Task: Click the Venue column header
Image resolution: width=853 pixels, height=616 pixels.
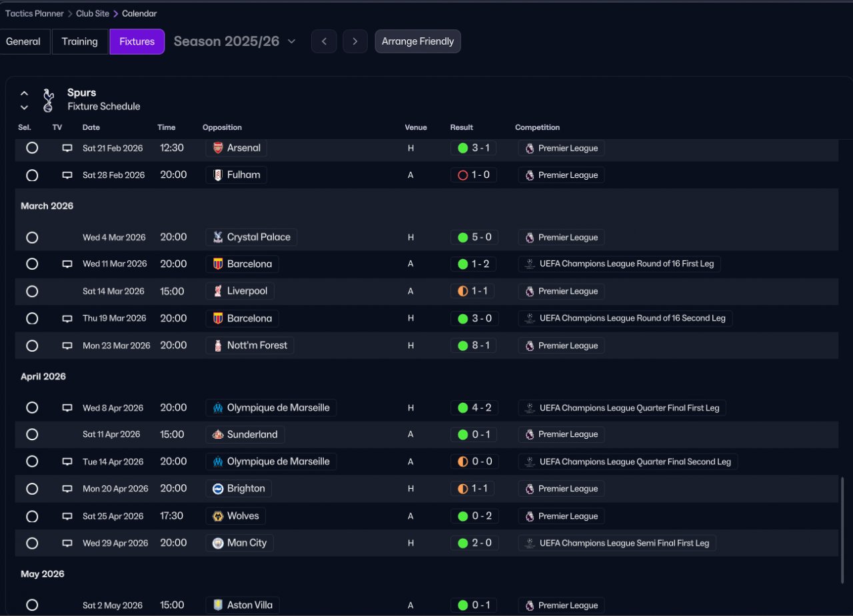Action: pyautogui.click(x=416, y=127)
